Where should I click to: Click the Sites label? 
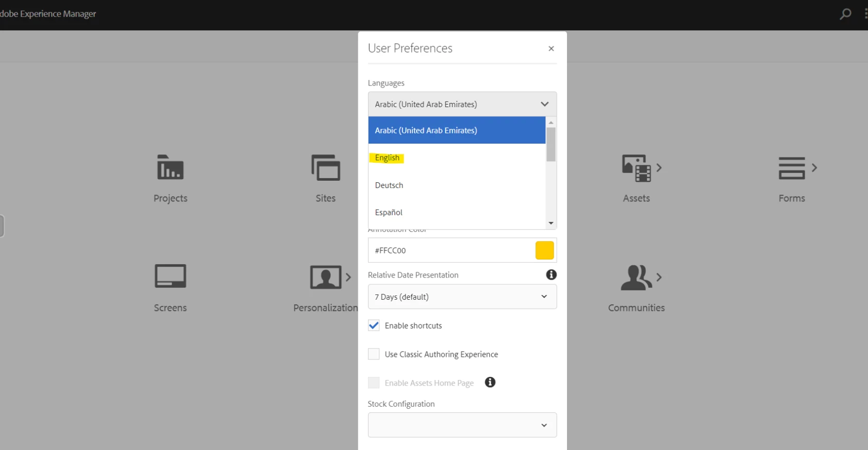coord(326,198)
